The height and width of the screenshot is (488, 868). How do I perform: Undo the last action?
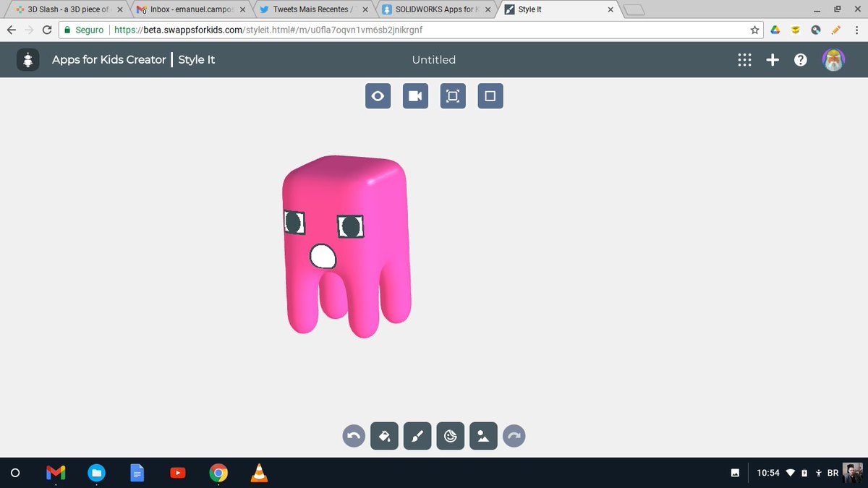[354, 436]
